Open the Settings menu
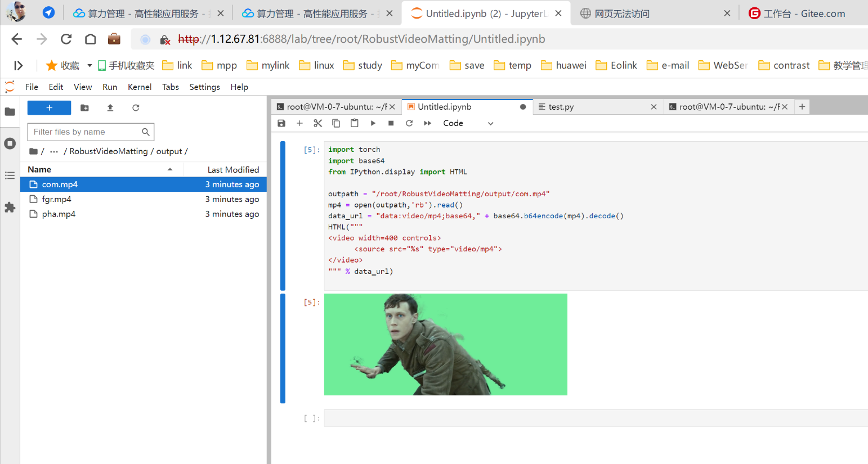This screenshot has width=868, height=464. click(x=205, y=87)
